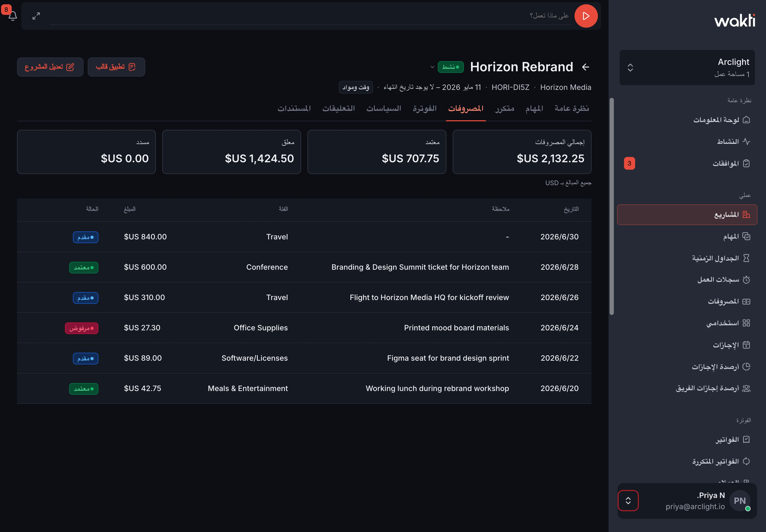766x532 pixels.
Task: Click the تطبيق قالب button
Action: [116, 67]
